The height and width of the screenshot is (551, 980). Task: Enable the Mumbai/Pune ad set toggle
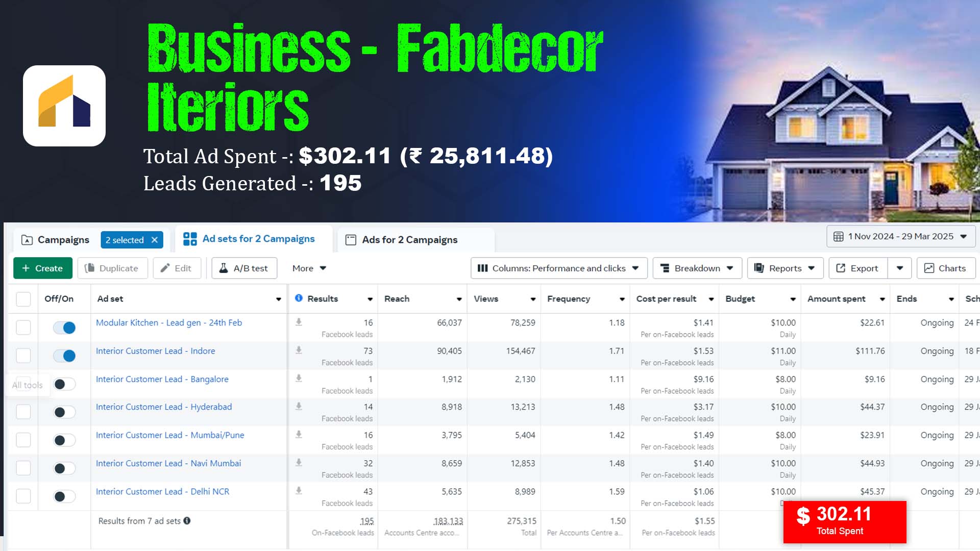[x=64, y=440]
